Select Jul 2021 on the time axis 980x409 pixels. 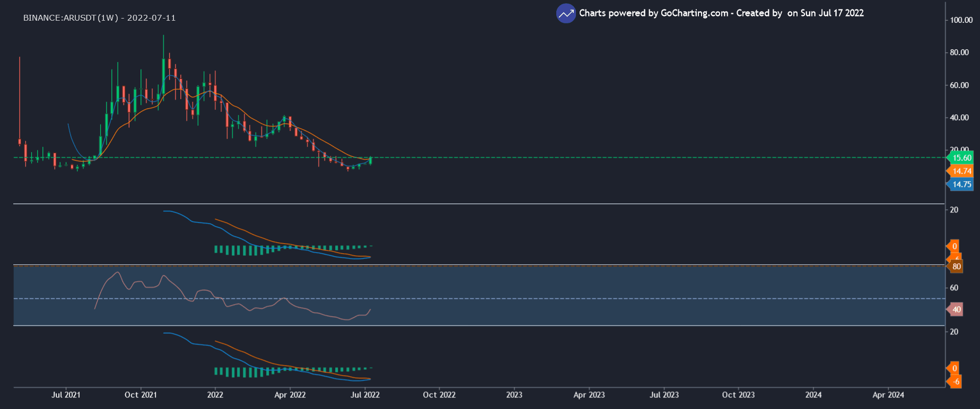click(x=66, y=395)
